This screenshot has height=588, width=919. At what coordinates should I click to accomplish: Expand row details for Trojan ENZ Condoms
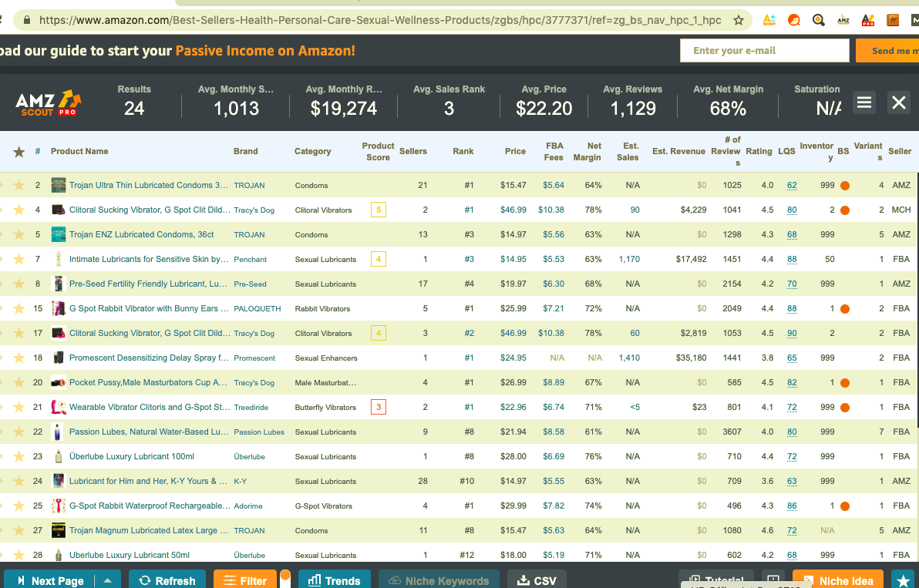pyautogui.click(x=2, y=234)
